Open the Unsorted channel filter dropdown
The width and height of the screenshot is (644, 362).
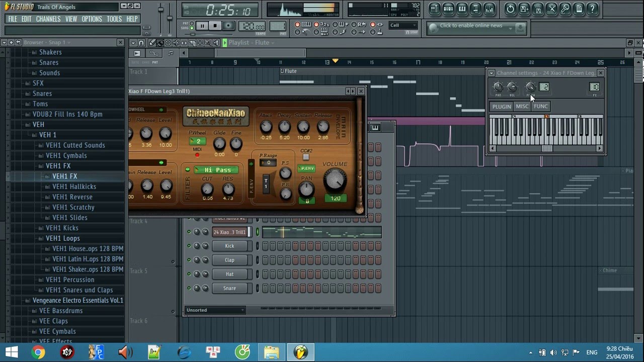pyautogui.click(x=215, y=310)
